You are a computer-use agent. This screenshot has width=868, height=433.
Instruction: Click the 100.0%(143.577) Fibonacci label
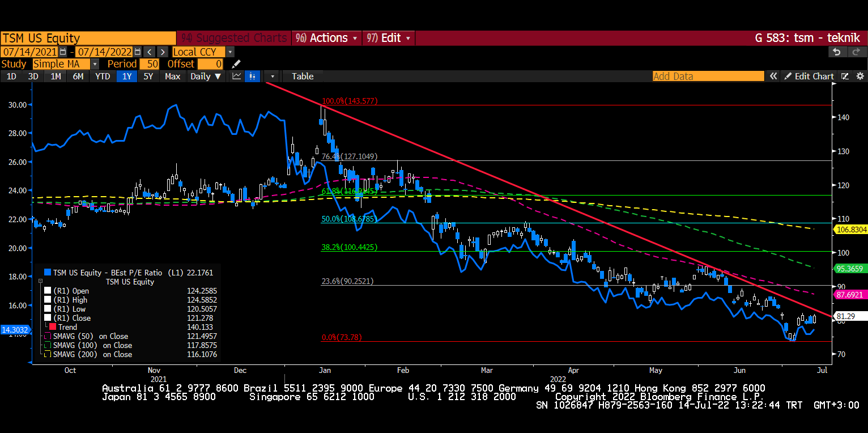[x=349, y=101]
